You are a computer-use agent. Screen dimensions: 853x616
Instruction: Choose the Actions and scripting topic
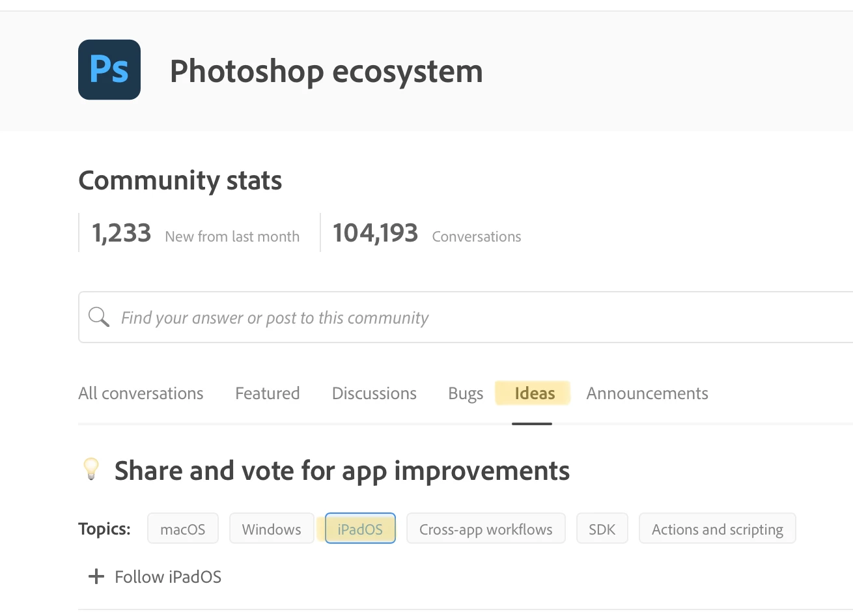pos(717,529)
